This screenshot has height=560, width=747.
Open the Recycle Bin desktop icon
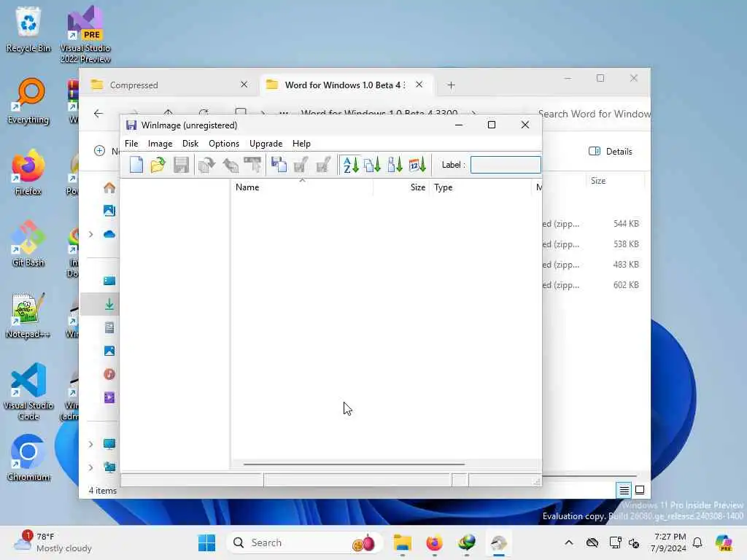click(28, 29)
